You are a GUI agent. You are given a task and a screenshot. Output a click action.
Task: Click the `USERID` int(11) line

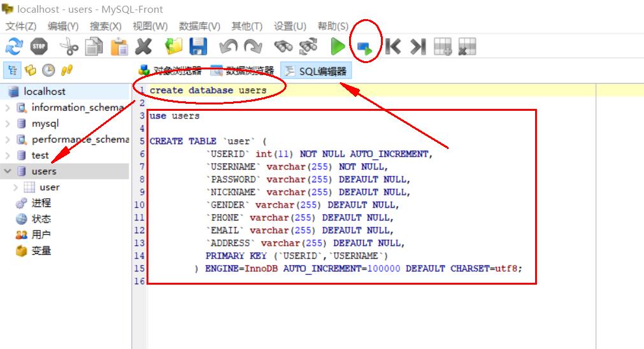pos(320,154)
